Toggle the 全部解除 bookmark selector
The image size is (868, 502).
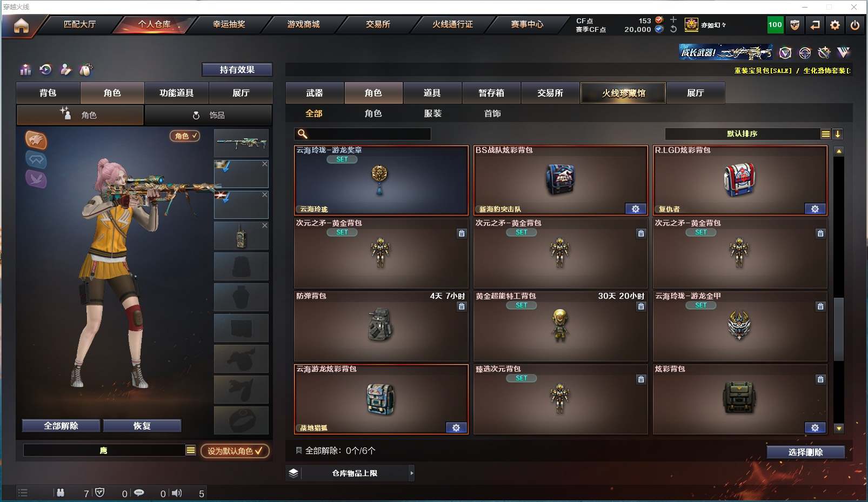point(298,450)
